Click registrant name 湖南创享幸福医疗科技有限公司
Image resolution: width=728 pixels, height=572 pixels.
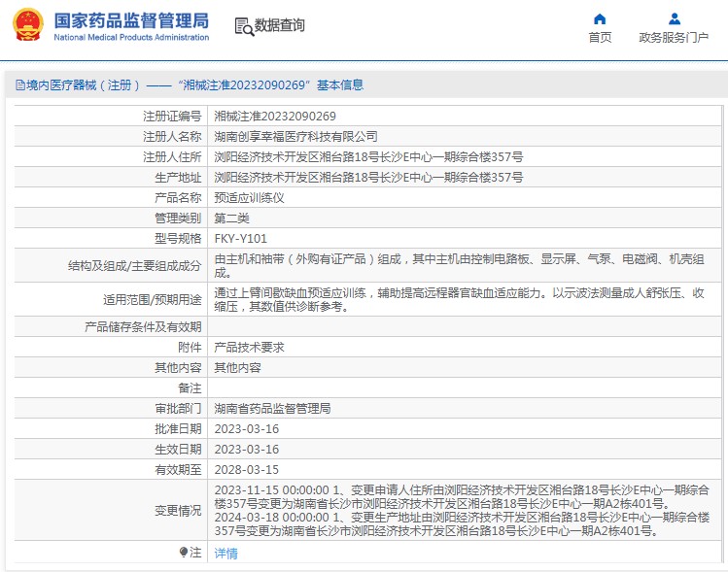295,137
